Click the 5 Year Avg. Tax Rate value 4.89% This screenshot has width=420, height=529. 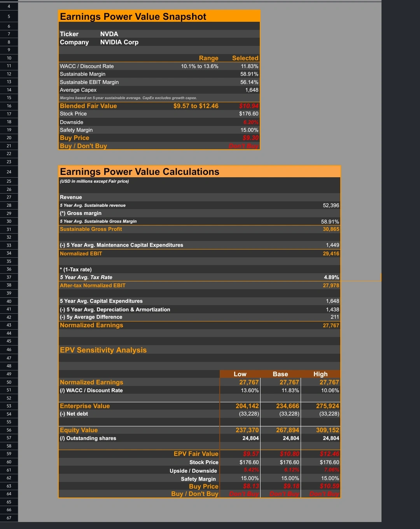[x=331, y=278]
